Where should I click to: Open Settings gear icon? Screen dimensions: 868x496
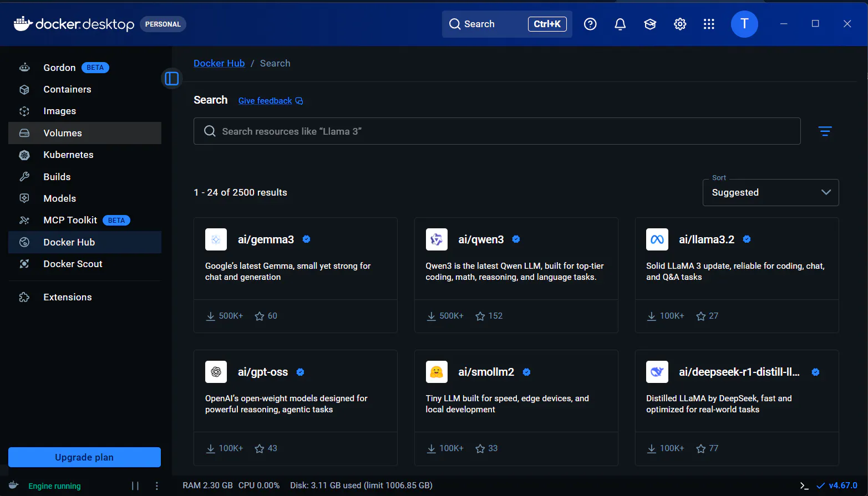click(x=680, y=24)
